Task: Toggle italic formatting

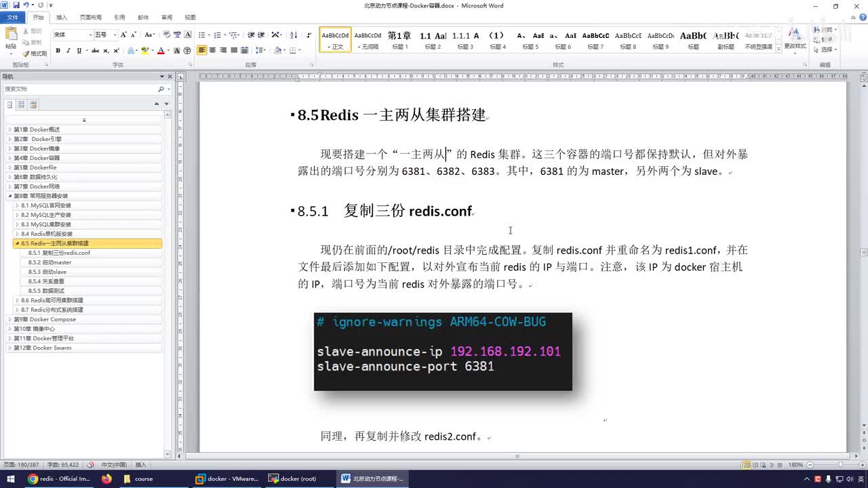Action: point(68,51)
